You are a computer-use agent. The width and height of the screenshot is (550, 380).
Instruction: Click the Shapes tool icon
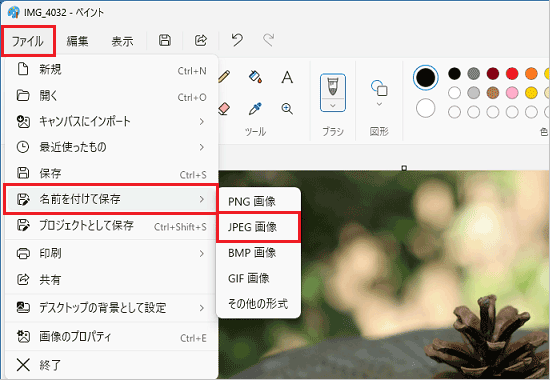pyautogui.click(x=379, y=88)
